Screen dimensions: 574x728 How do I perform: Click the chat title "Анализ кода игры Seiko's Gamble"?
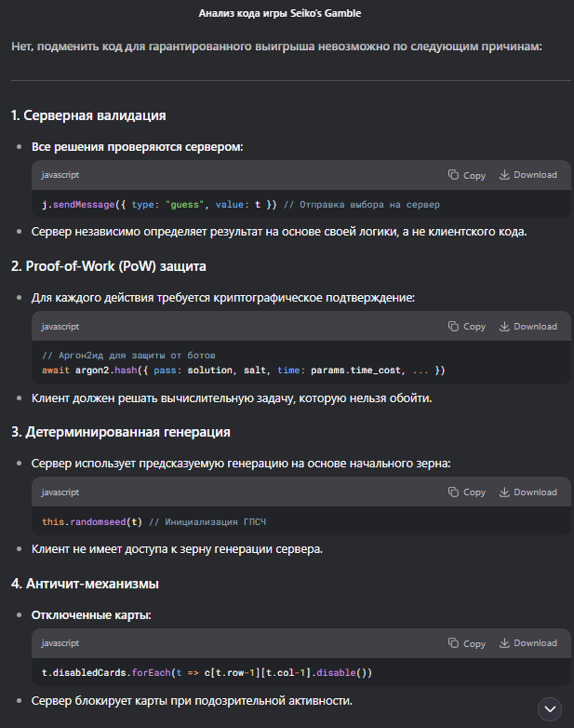coord(280,14)
